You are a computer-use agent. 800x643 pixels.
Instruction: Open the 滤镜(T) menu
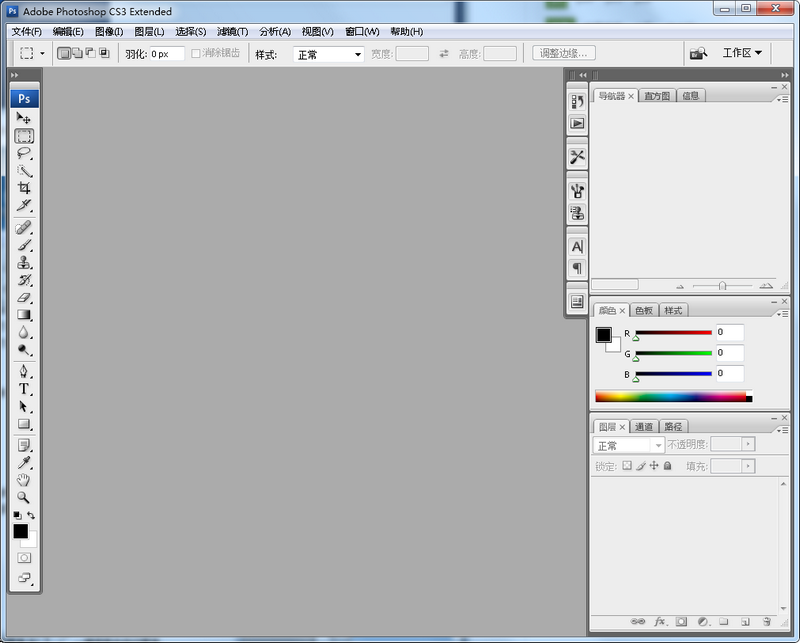(233, 32)
